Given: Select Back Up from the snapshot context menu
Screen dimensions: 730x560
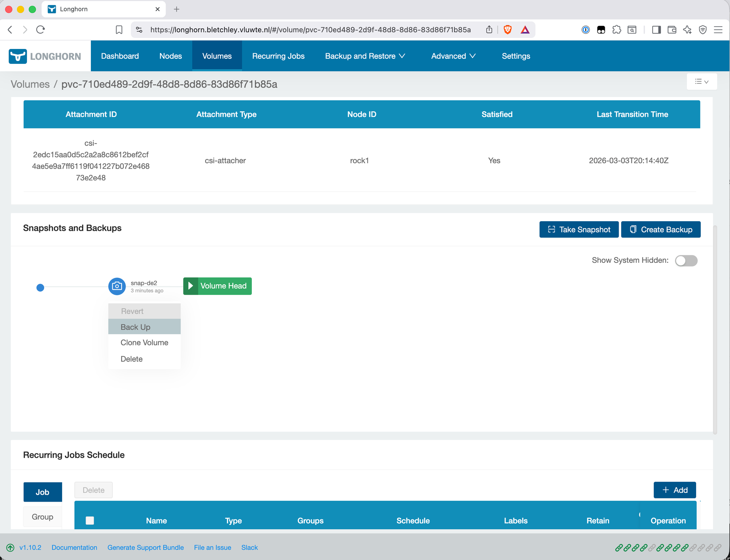Looking at the screenshot, I should [x=135, y=327].
